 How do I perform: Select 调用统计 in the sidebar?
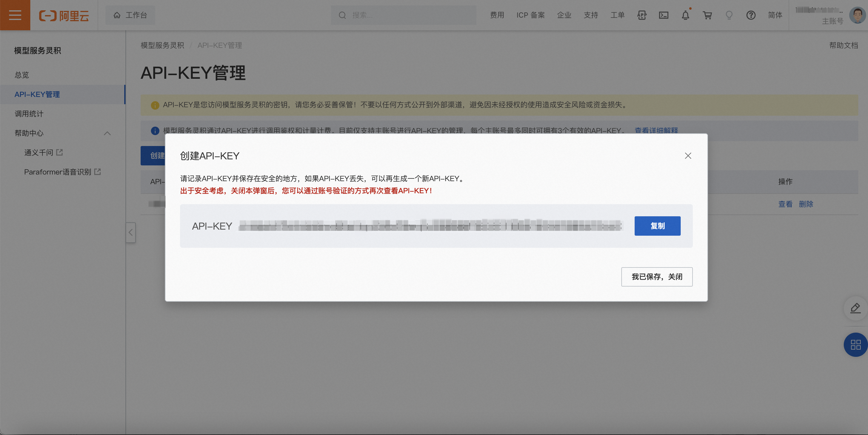click(x=29, y=114)
